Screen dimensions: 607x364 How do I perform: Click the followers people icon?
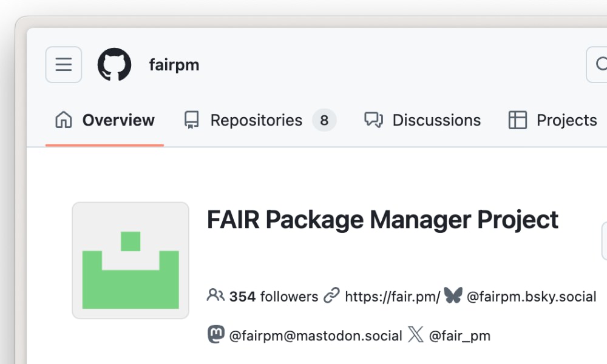214,296
